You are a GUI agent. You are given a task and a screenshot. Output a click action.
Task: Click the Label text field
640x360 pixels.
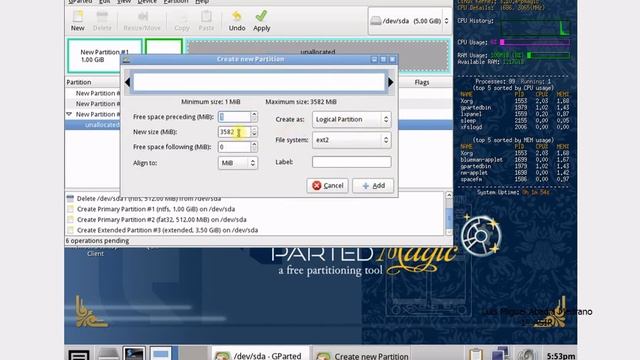[x=352, y=162]
